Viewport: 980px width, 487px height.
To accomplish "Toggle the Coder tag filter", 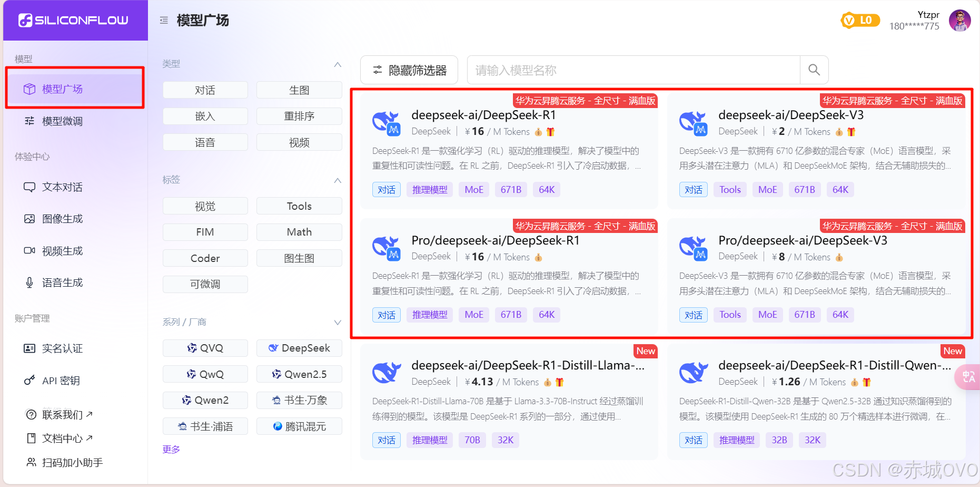I will [x=205, y=258].
